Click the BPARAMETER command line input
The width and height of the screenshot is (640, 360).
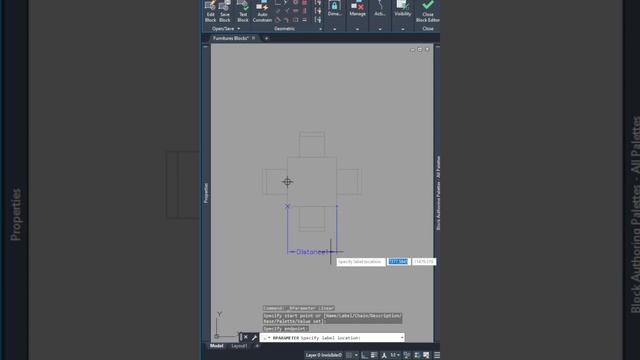pos(332,338)
